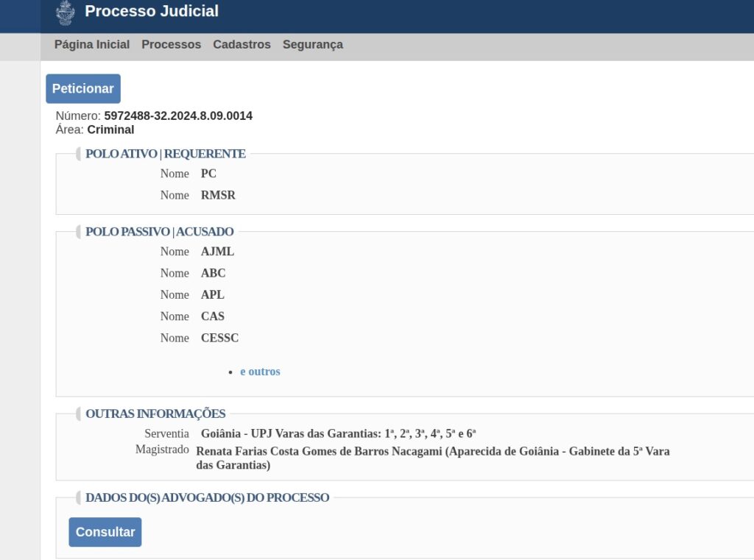Select the Cadastros menu item
The image size is (754, 560).
242,45
